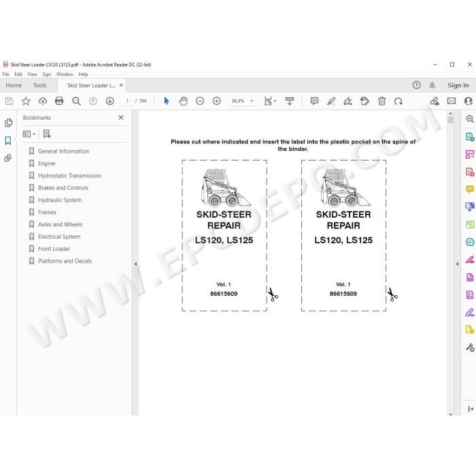This screenshot has width=476, height=476.
Task: Go to next page arrow
Action: coord(110,101)
